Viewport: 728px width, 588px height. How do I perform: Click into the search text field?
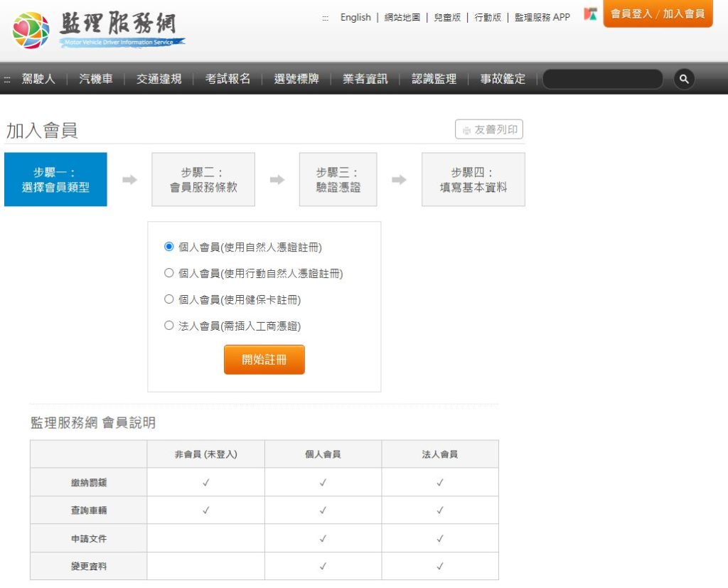pos(602,79)
